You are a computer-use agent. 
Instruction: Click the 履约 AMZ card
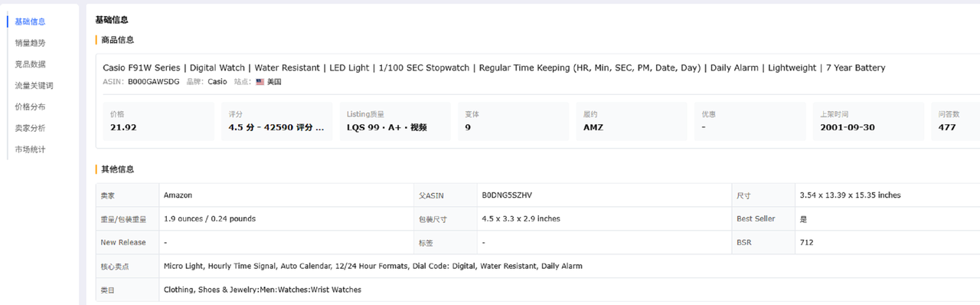[x=632, y=121]
